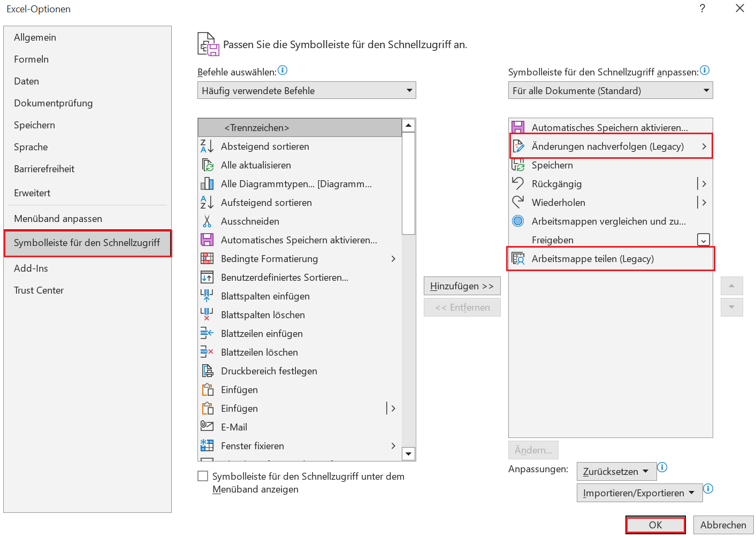This screenshot has width=756, height=538.
Task: Click the Aufsteigend sortieren icon
Action: pyautogui.click(x=207, y=202)
